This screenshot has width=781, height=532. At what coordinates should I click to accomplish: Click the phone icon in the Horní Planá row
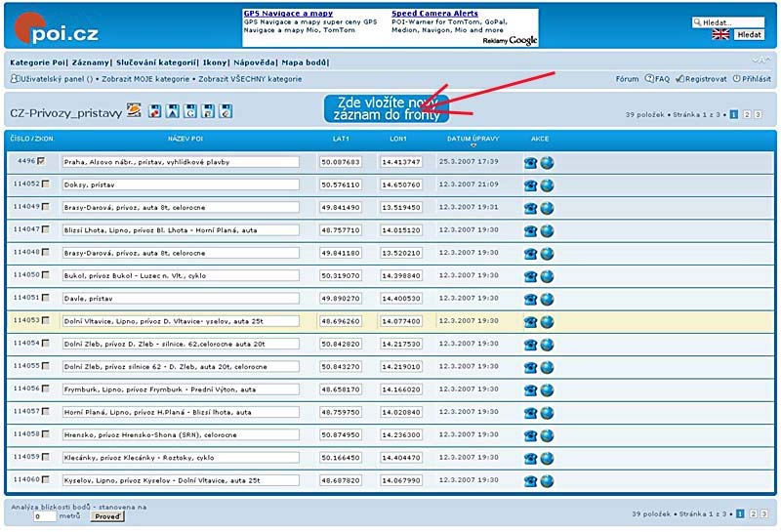[x=530, y=413]
